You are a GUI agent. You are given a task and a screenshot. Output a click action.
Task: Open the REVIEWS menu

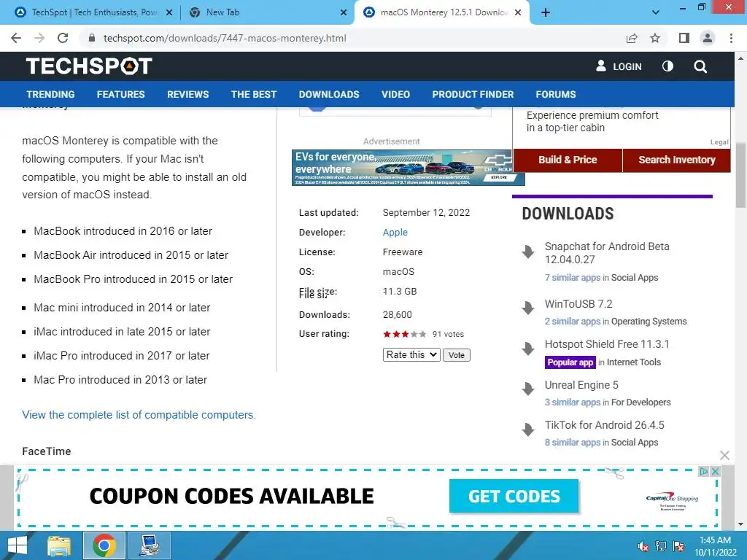(187, 94)
